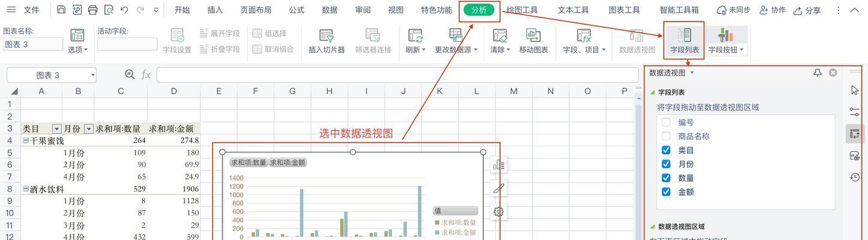
Task: Click 取消组合 in the ribbon
Action: pyautogui.click(x=273, y=49)
